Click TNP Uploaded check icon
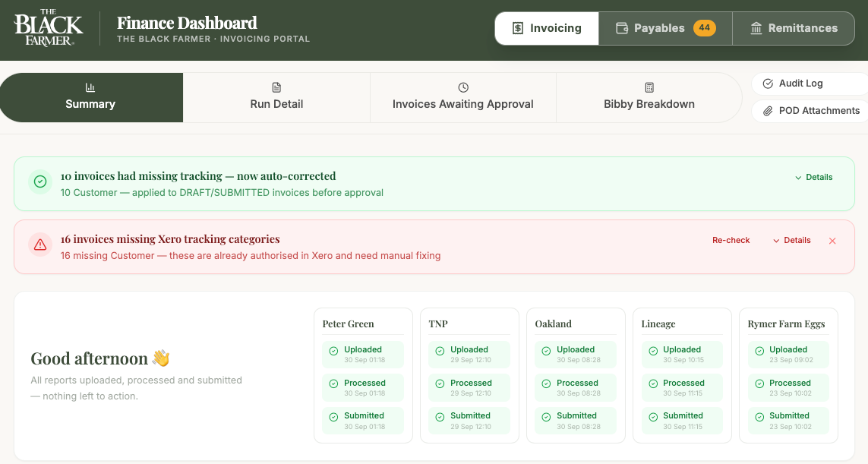868x464 pixels. (x=440, y=351)
